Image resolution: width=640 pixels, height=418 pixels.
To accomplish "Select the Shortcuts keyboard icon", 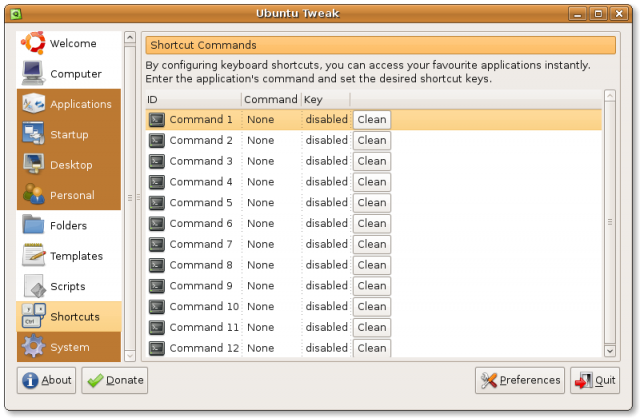I will coord(33,316).
